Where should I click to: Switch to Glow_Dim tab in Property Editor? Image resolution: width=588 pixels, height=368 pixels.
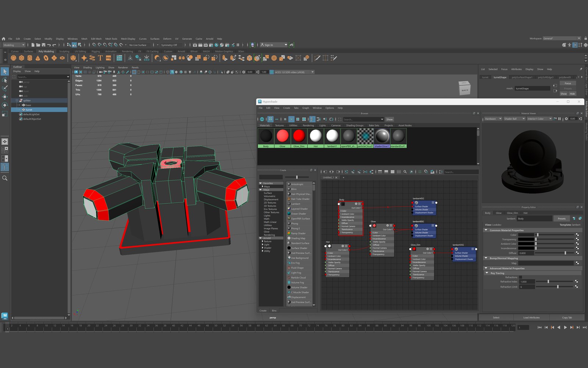point(512,213)
